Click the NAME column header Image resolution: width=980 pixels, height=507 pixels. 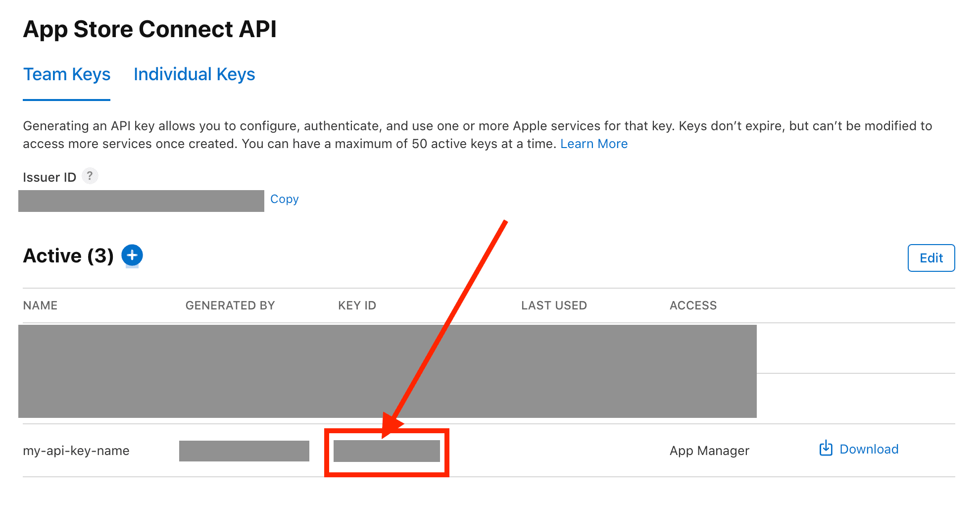point(40,305)
